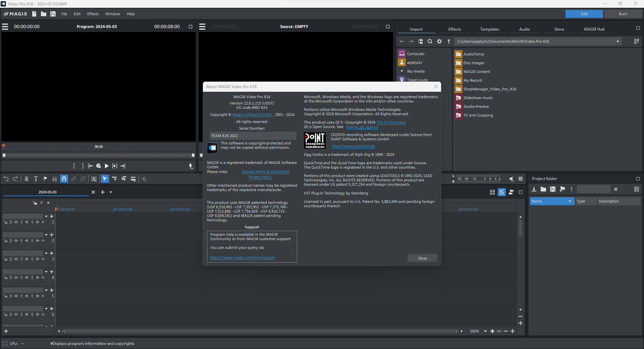Screen dimensions: 644x349
Task: Click the title tool T icon
Action: 36,179
